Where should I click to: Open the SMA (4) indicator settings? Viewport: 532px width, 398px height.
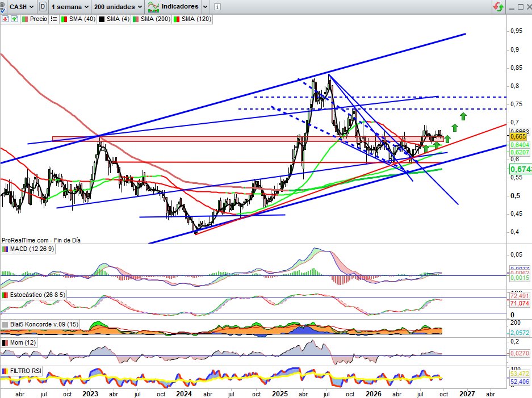pos(118,19)
